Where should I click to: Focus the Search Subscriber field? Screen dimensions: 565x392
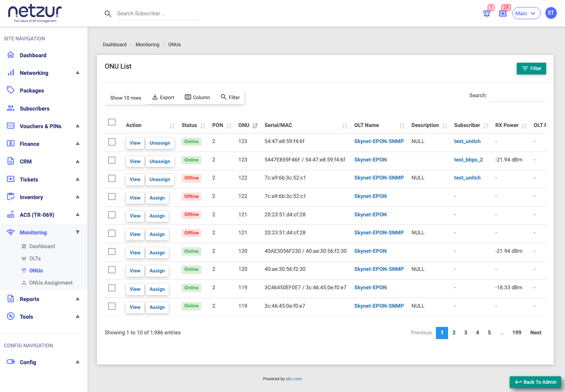tap(158, 14)
